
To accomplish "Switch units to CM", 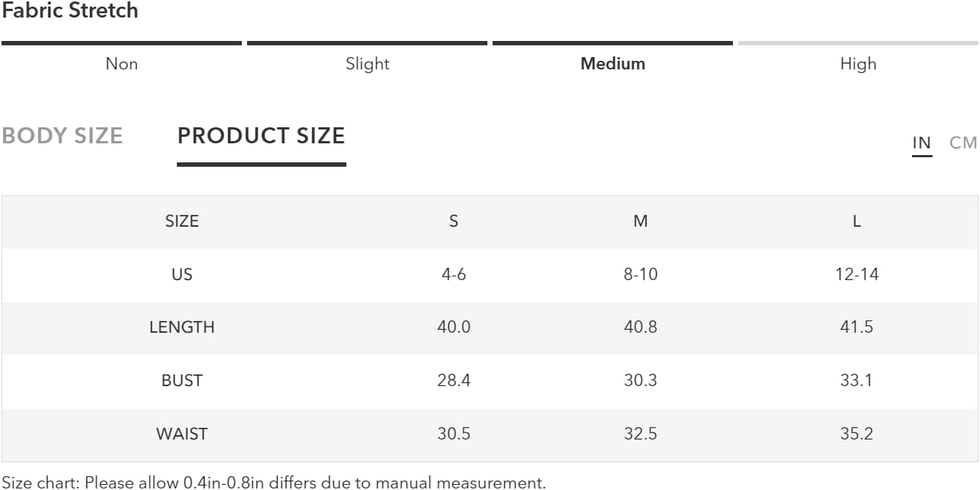I will click(963, 143).
